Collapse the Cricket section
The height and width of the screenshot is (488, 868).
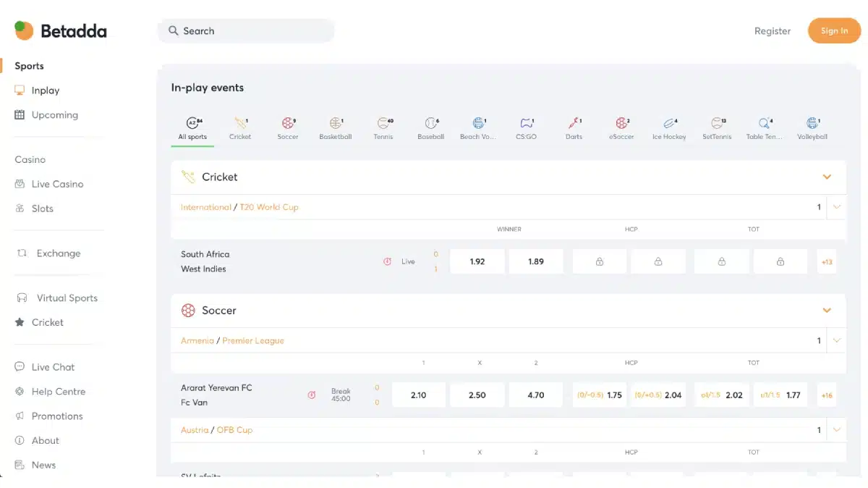827,177
